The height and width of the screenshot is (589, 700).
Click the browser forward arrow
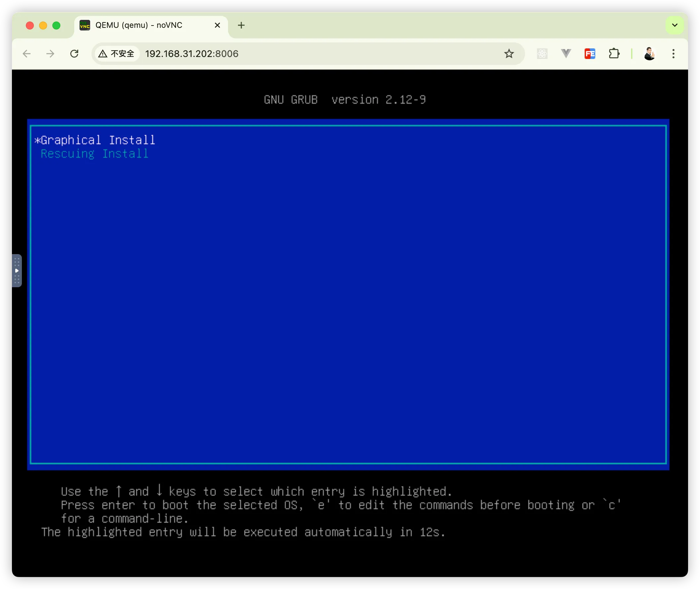[50, 54]
